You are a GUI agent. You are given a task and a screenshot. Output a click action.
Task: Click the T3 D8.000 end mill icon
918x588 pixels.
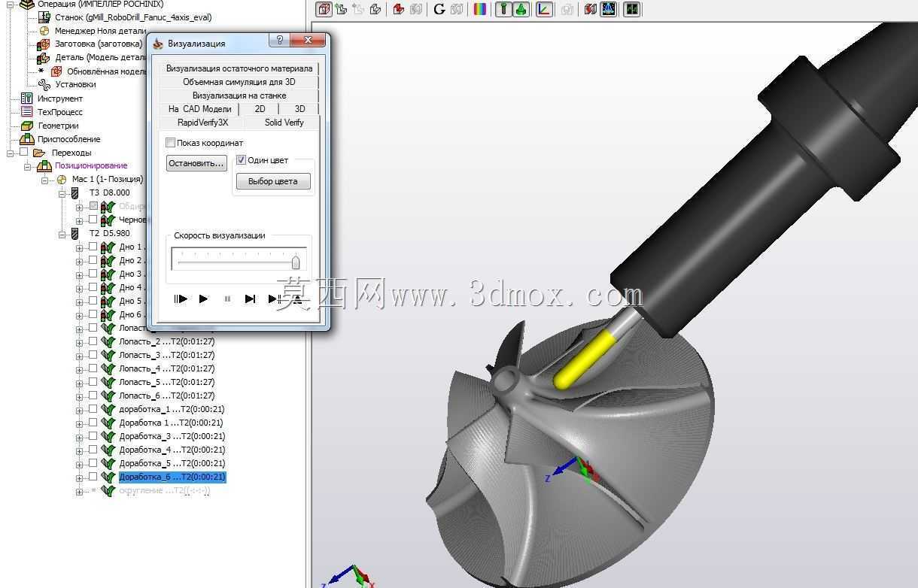75,193
